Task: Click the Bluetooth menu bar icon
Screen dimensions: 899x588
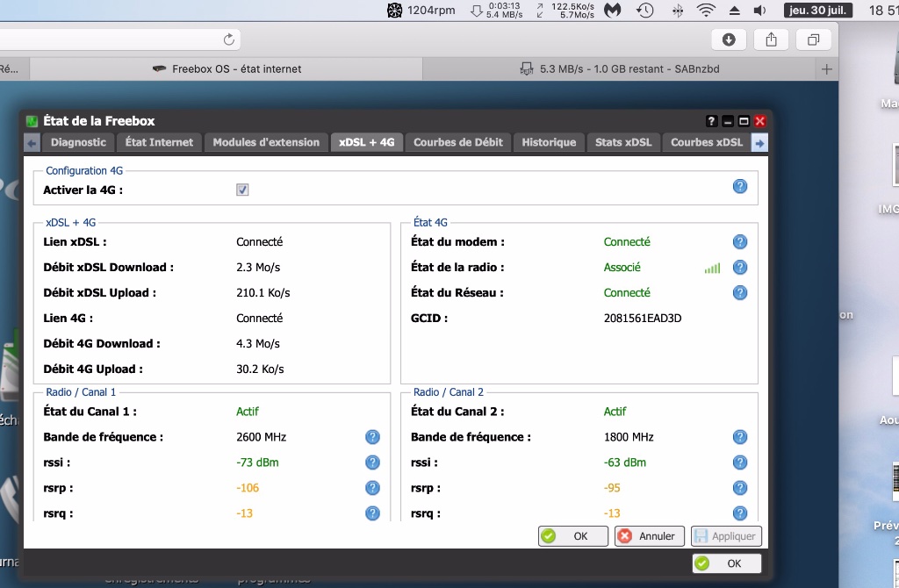Action: pyautogui.click(x=677, y=11)
